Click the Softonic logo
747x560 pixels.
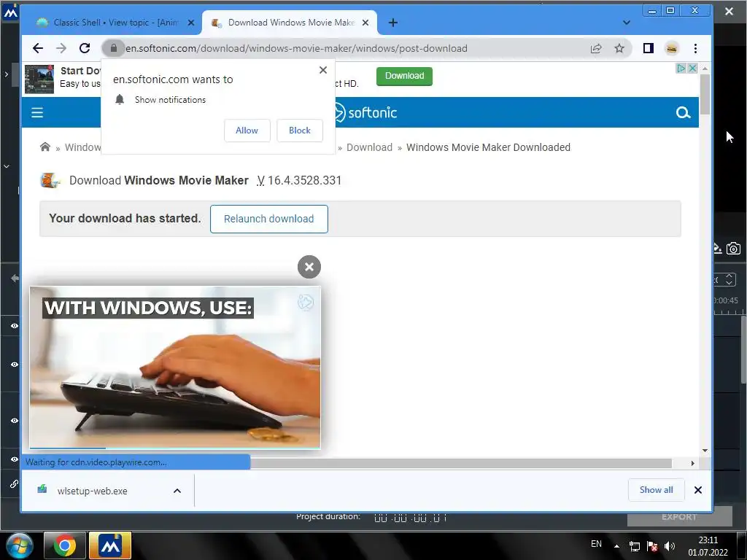pyautogui.click(x=365, y=113)
